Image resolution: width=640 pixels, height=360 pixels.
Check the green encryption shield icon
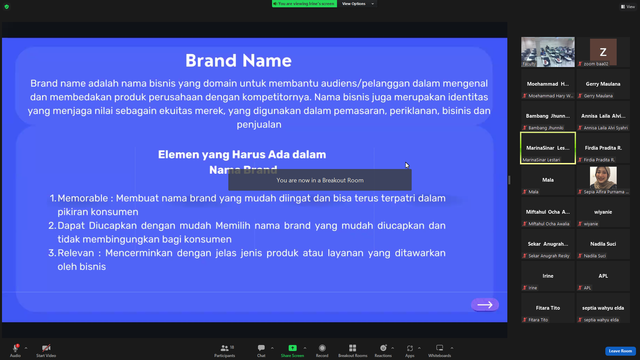(x=7, y=7)
